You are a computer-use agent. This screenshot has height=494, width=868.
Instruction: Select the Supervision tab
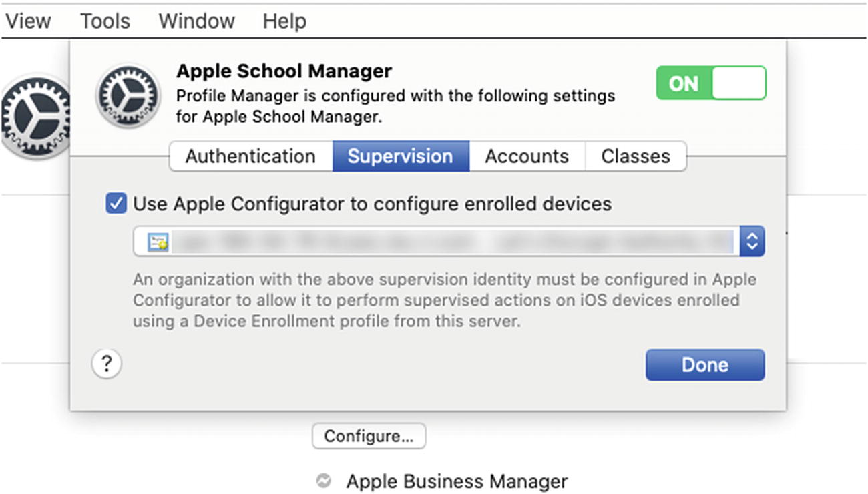click(401, 156)
